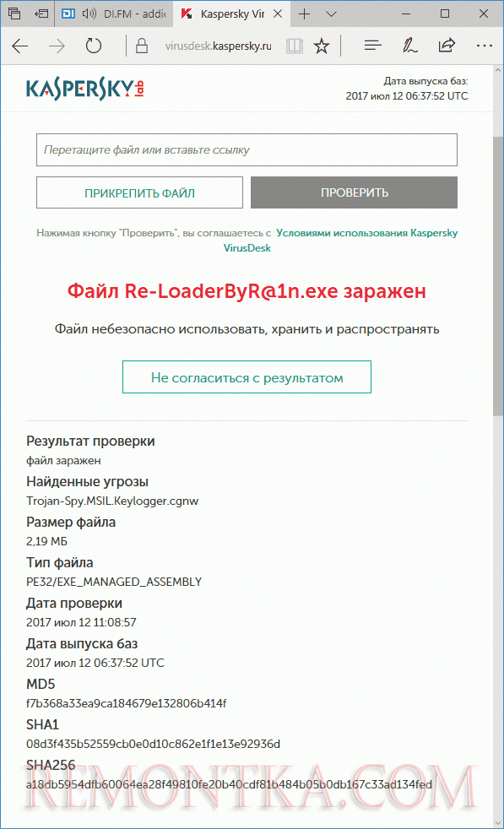Click Не согласиться с результатом button
Image resolution: width=504 pixels, height=829 pixels.
247,377
